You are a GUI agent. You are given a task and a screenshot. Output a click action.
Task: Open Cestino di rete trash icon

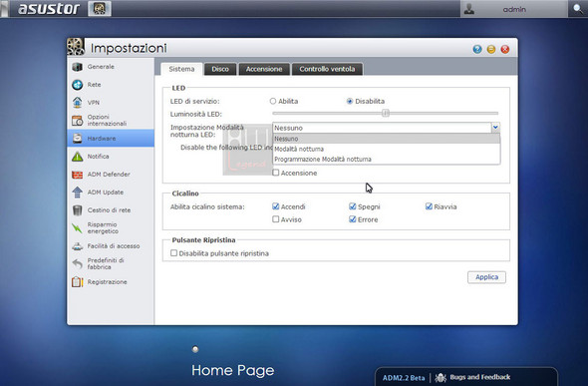tap(78, 210)
